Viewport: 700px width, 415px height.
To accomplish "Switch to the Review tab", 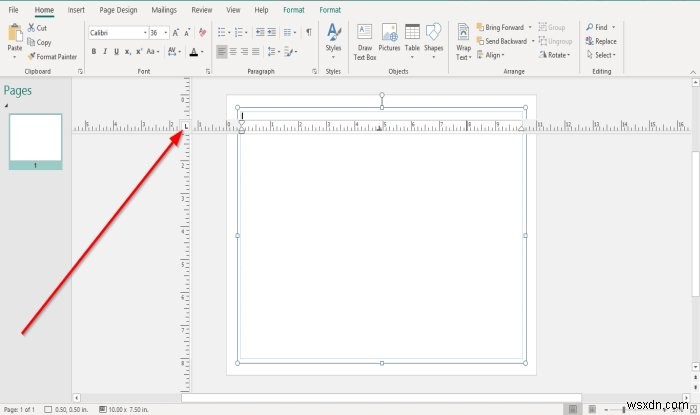I will coord(202,9).
